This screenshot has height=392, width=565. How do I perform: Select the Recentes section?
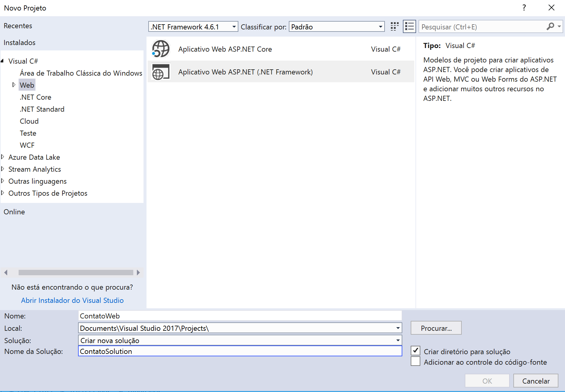(x=18, y=26)
